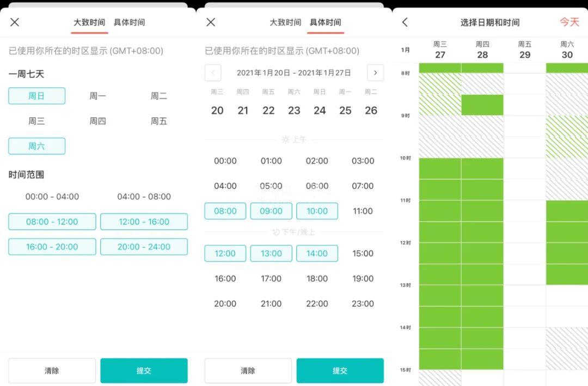Select 周五 under 一周七天
The width and height of the screenshot is (588, 386).
[x=159, y=121]
